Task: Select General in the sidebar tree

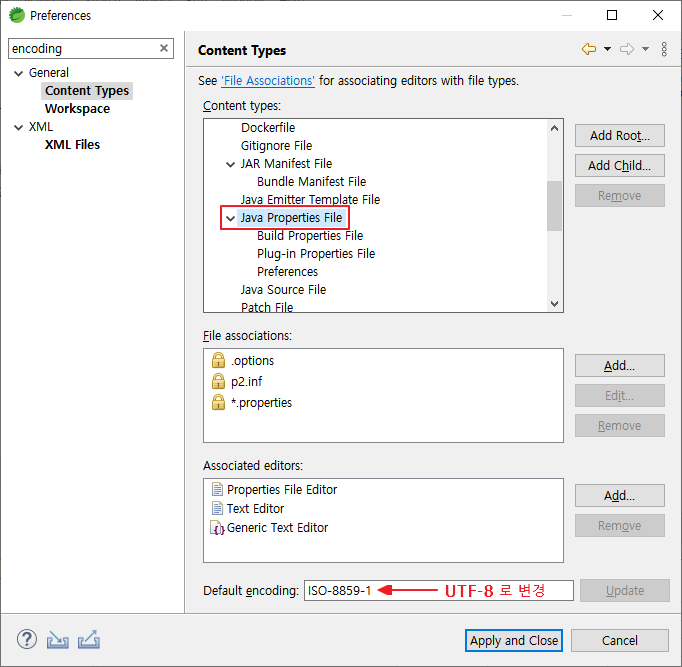Action: pyautogui.click(x=49, y=73)
